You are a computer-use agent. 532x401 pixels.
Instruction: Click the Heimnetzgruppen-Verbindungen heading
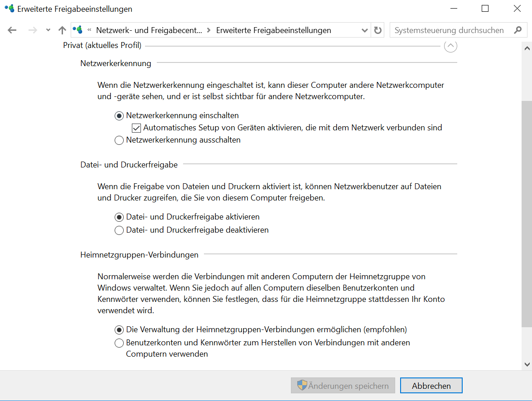[140, 255]
